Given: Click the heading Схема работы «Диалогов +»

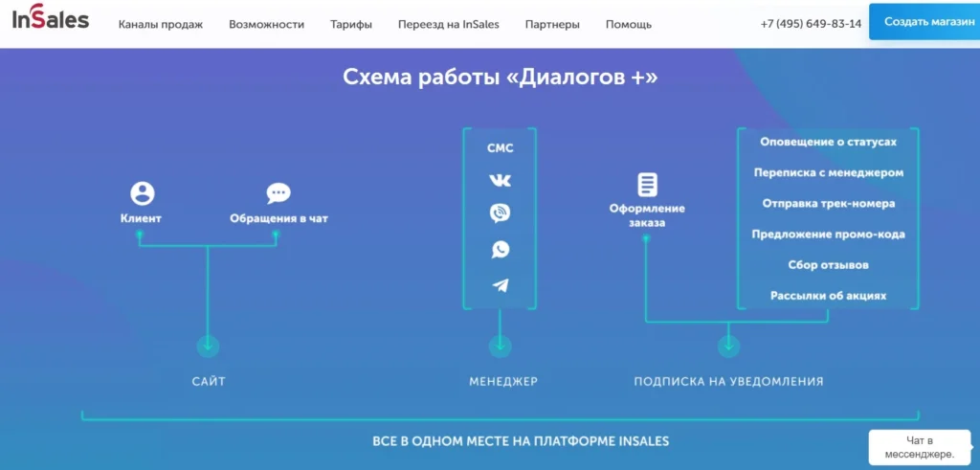Looking at the screenshot, I should pyautogui.click(x=500, y=78).
